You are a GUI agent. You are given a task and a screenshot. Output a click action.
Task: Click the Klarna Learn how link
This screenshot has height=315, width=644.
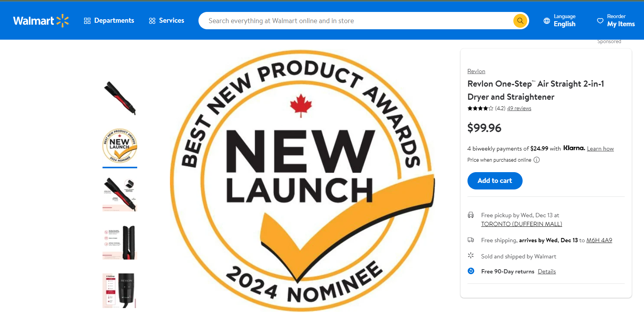pos(600,149)
